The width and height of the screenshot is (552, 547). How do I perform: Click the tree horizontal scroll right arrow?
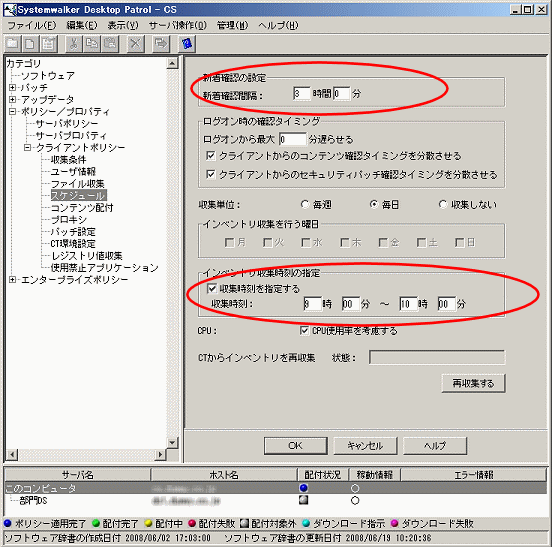pyautogui.click(x=160, y=454)
